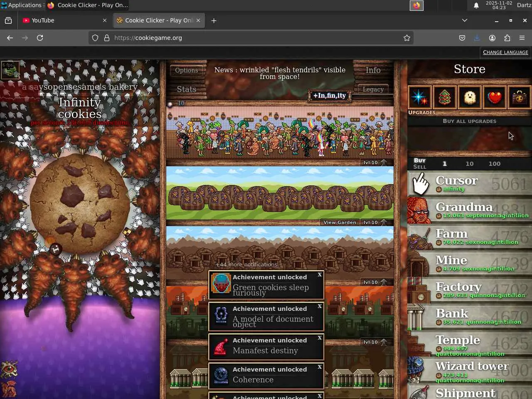Level up the grandma row lvl 10
The width and height of the screenshot is (532, 399).
tap(375, 163)
